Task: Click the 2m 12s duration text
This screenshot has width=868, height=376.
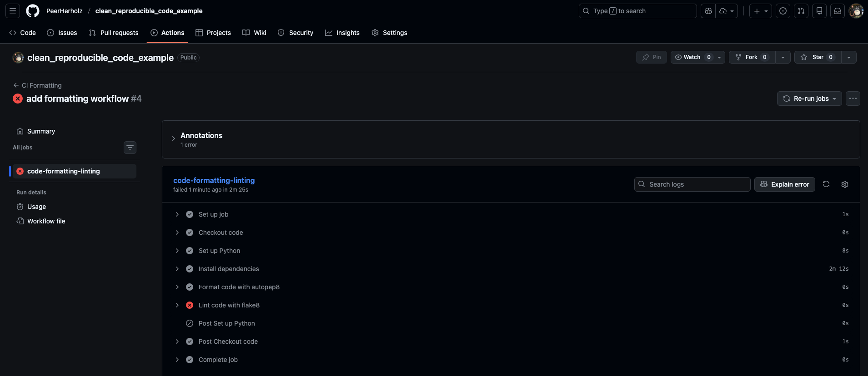Action: pyautogui.click(x=839, y=269)
